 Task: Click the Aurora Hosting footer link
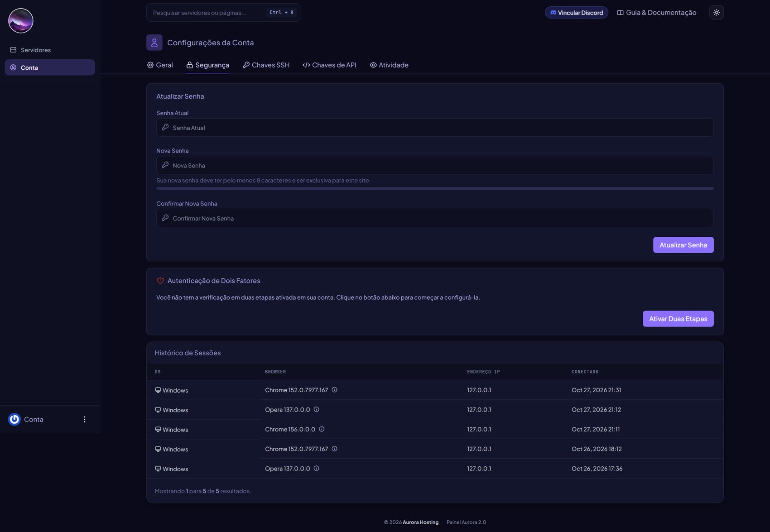tap(420, 522)
